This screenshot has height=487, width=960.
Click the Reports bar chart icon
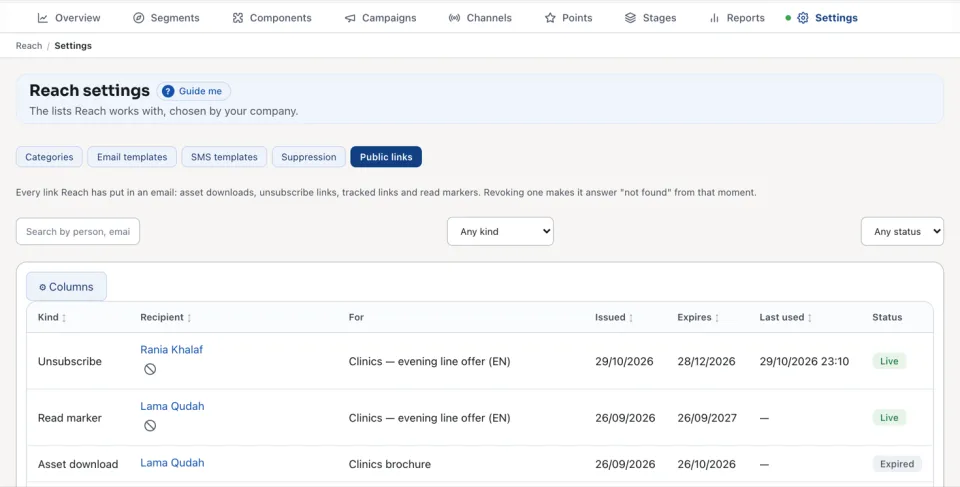click(714, 18)
